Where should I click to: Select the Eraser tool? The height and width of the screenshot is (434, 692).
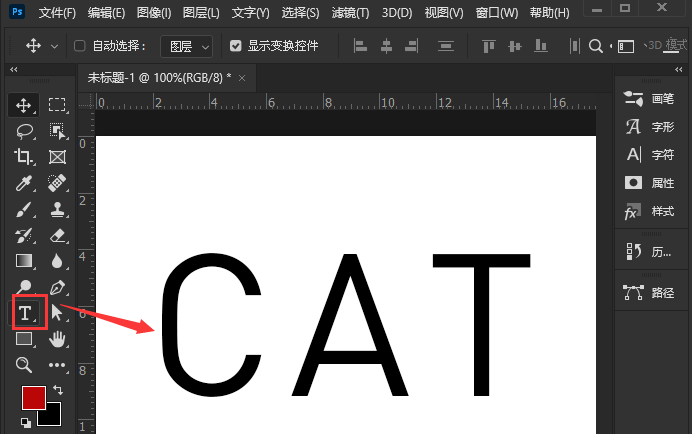pos(57,235)
